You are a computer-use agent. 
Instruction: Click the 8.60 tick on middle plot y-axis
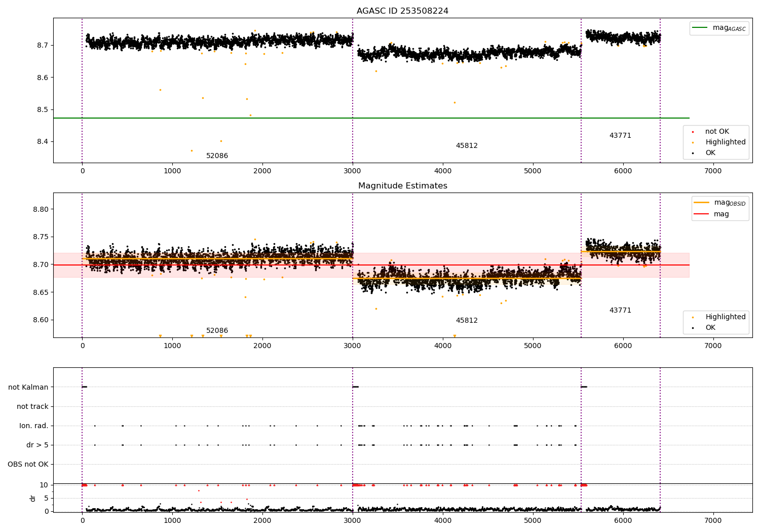click(41, 320)
